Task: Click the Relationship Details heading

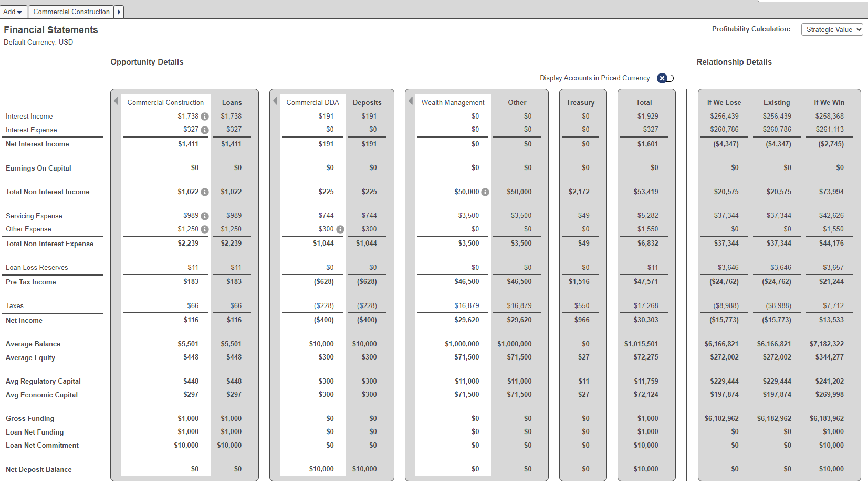Action: point(734,62)
